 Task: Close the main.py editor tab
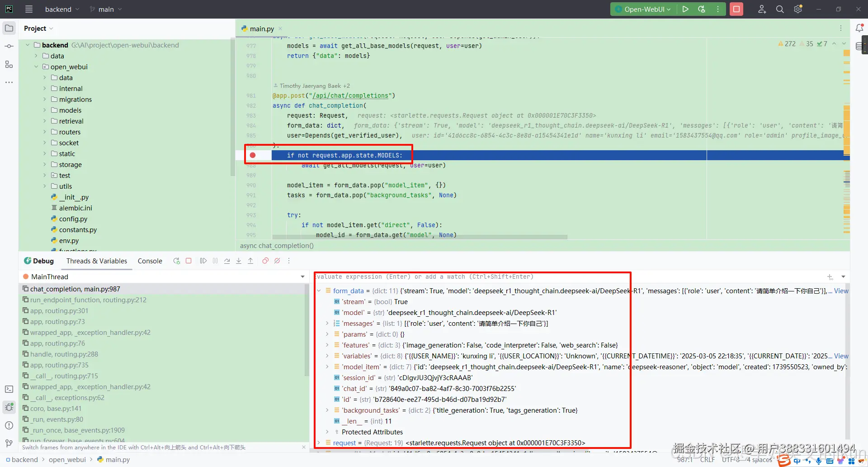coord(280,29)
